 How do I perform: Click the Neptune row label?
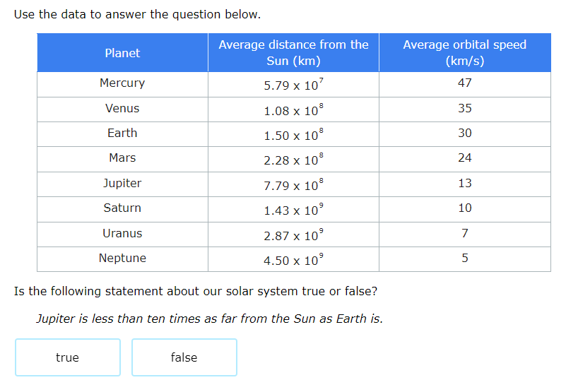122,259
